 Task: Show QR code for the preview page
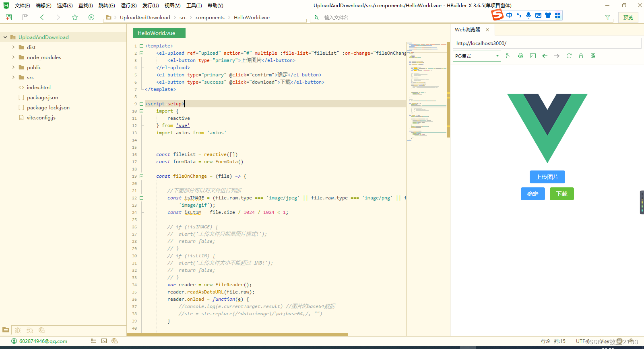coord(593,56)
